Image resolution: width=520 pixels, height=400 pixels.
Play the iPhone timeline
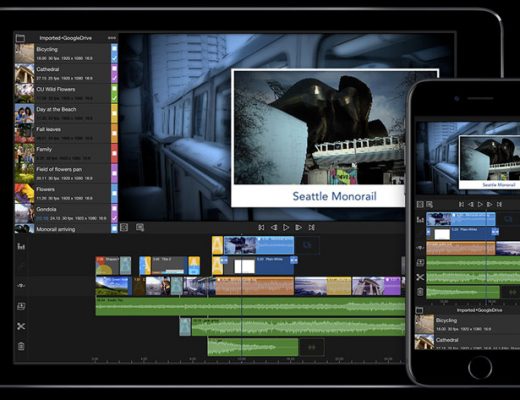tap(480, 204)
